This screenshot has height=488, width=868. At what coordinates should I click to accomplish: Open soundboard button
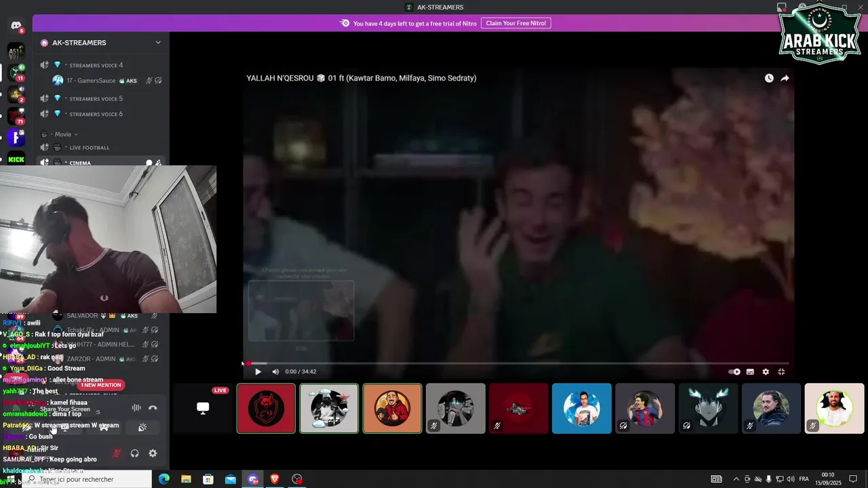click(x=142, y=428)
